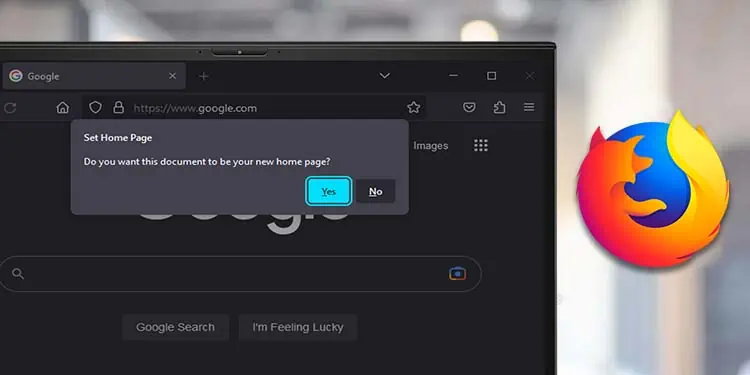Image resolution: width=750 pixels, height=375 pixels.
Task: Maximize the Firefox window
Action: pos(491,76)
